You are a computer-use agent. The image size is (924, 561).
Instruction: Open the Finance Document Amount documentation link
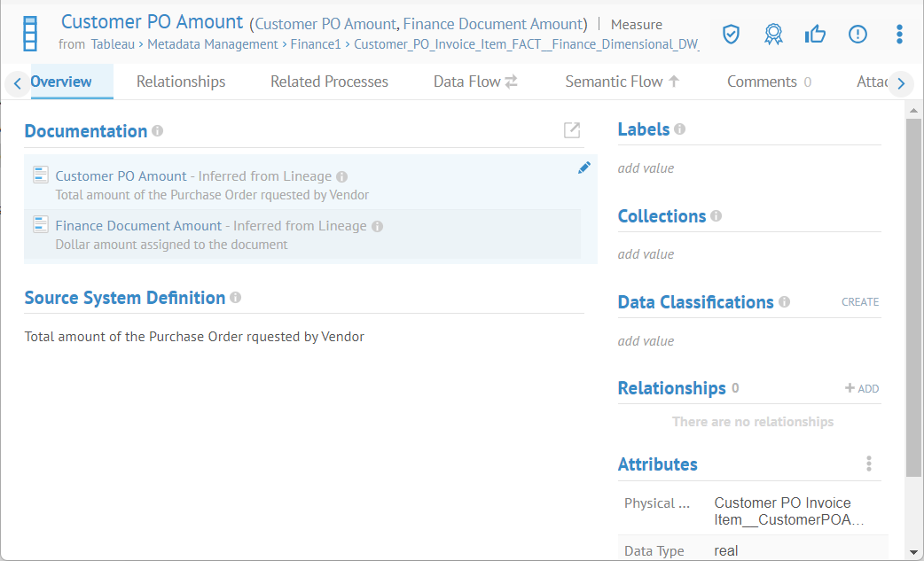tap(138, 226)
